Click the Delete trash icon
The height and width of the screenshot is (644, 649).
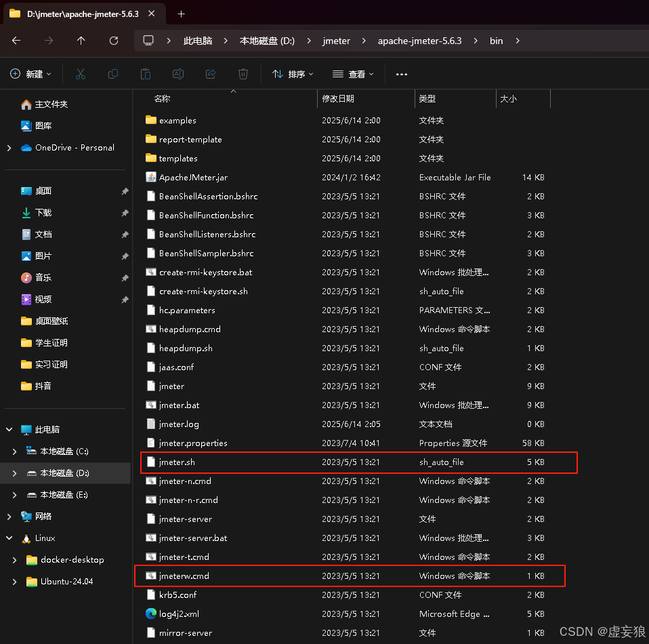point(243,74)
